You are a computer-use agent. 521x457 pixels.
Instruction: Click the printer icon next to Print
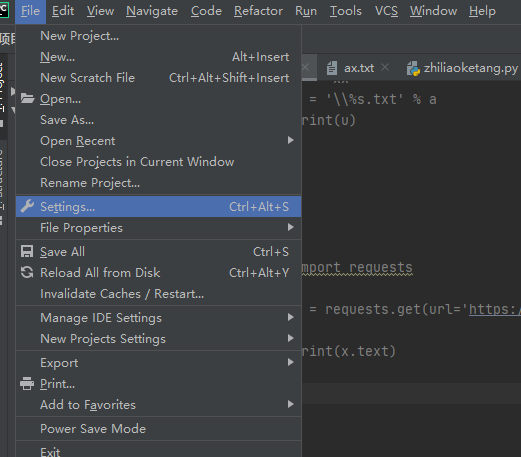click(27, 384)
